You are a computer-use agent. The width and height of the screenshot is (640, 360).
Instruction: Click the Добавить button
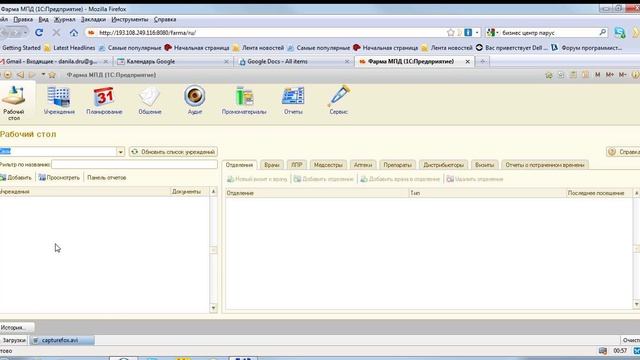[16, 178]
